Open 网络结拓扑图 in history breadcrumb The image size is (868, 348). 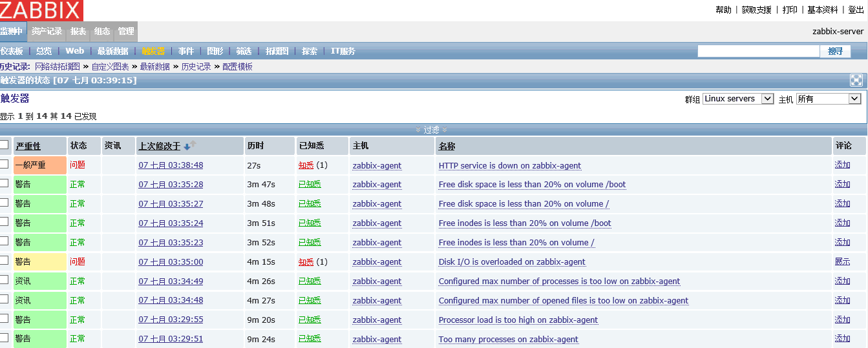58,67
